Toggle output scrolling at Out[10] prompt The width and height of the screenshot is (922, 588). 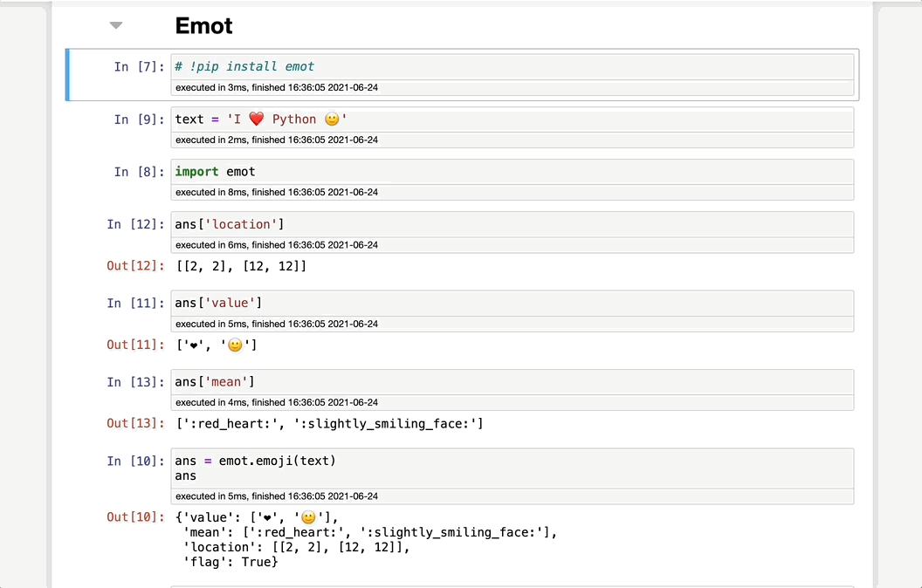pos(135,516)
